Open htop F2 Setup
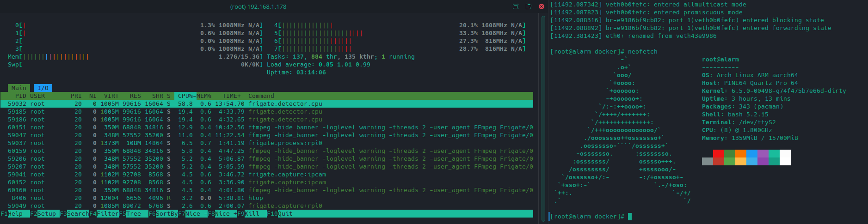Screen dimensions: 868x224 pyautogui.click(x=45, y=213)
